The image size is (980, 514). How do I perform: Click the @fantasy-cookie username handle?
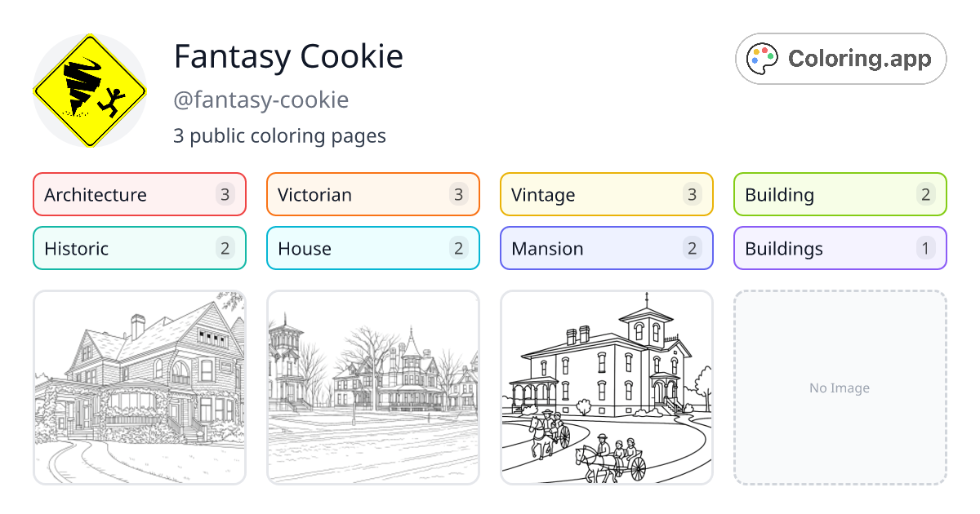[x=261, y=100]
